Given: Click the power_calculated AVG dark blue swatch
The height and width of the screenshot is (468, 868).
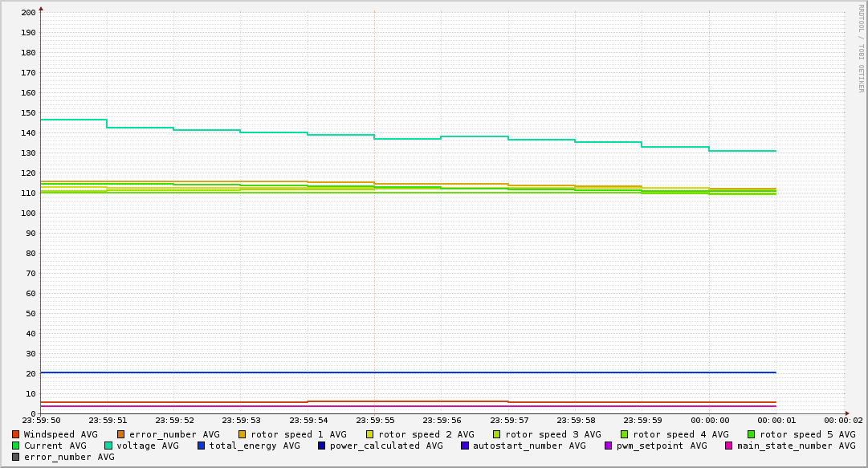Looking at the screenshot, I should coord(322,446).
